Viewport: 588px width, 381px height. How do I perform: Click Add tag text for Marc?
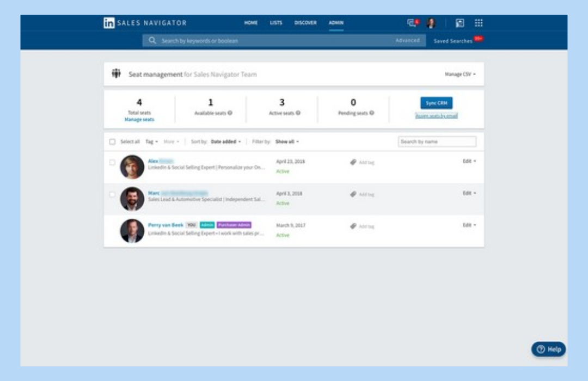tap(366, 194)
